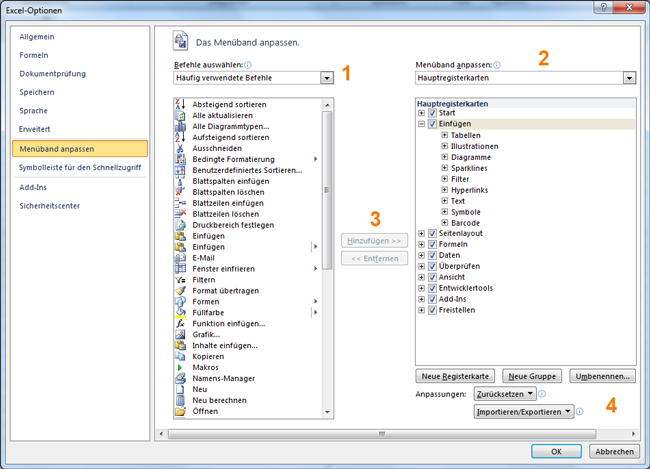Disable the Ansicht tab checkbox
The height and width of the screenshot is (469, 650).
[432, 277]
